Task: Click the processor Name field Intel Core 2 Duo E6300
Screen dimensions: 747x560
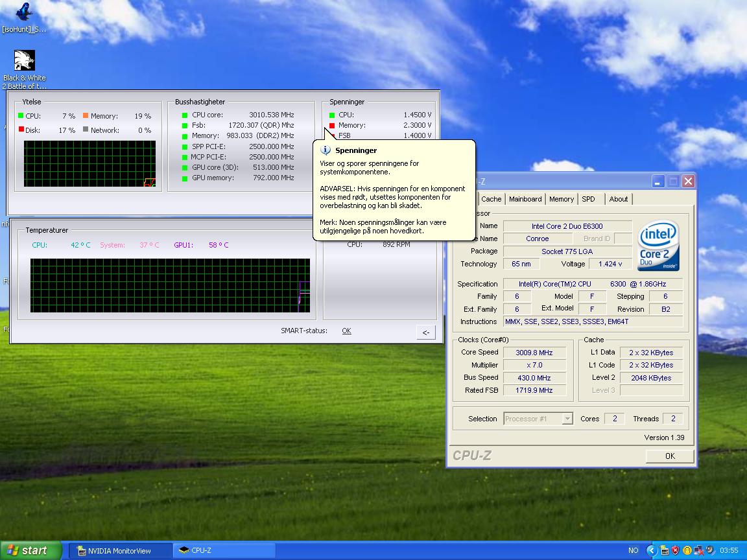Action: [567, 226]
